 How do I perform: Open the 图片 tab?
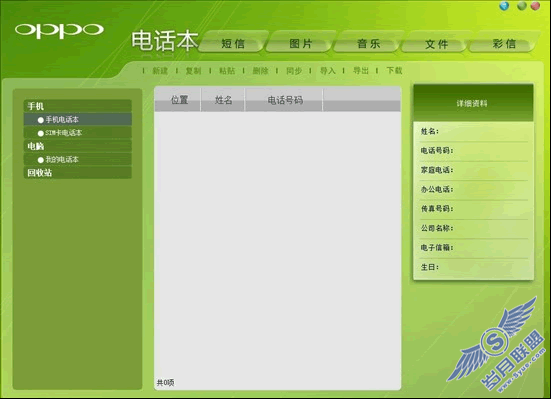point(300,43)
